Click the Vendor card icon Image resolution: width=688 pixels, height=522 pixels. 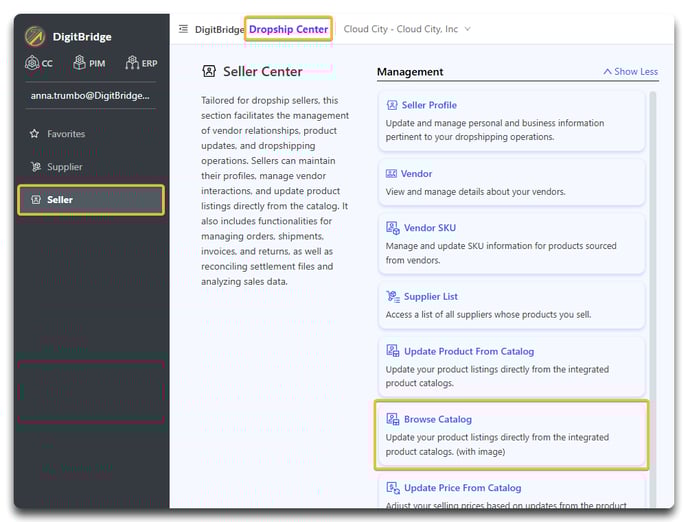(x=391, y=173)
